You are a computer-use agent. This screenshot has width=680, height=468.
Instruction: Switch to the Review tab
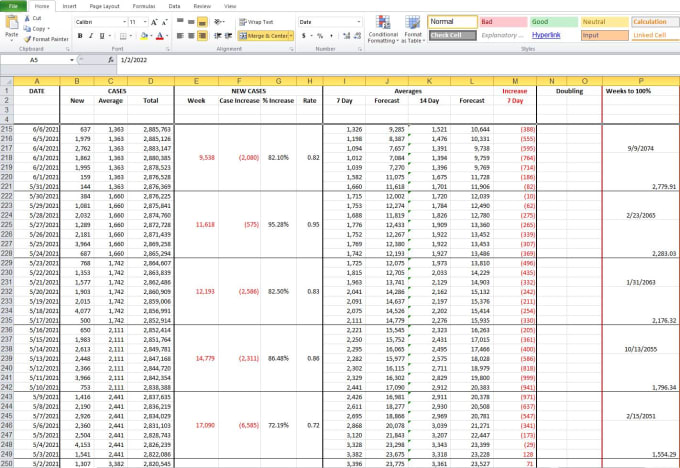202,6
